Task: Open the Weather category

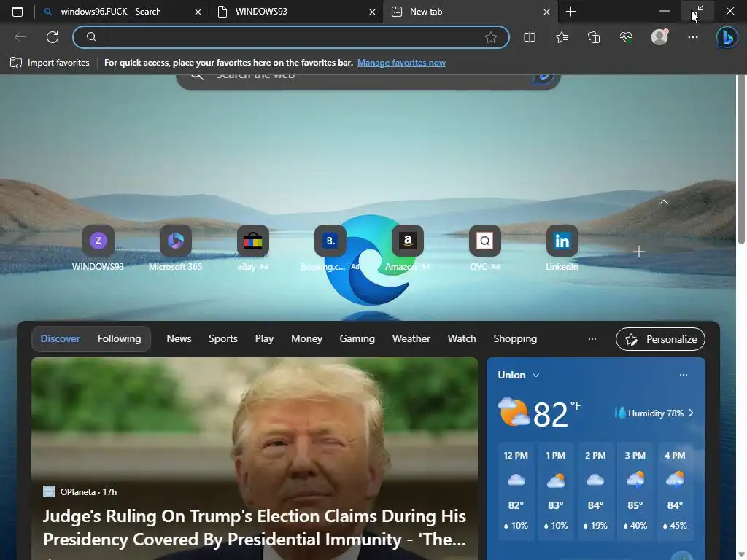Action: (411, 338)
